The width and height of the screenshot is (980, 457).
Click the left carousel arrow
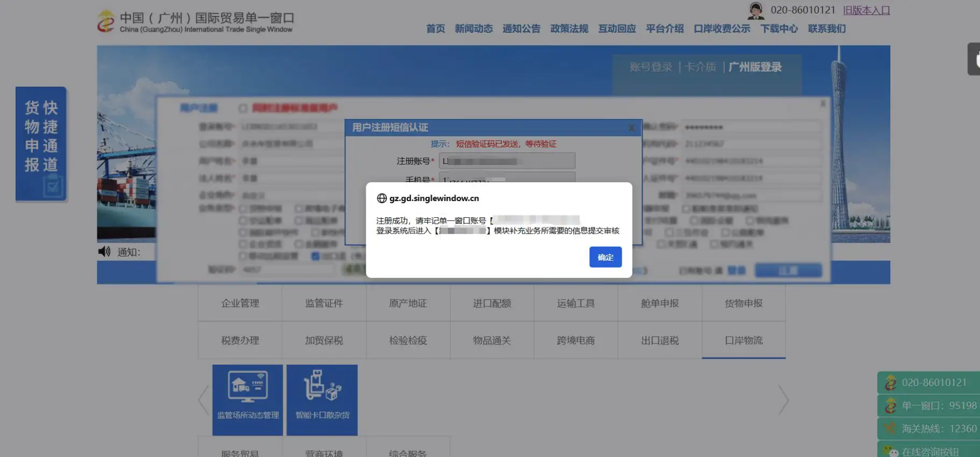tap(204, 400)
